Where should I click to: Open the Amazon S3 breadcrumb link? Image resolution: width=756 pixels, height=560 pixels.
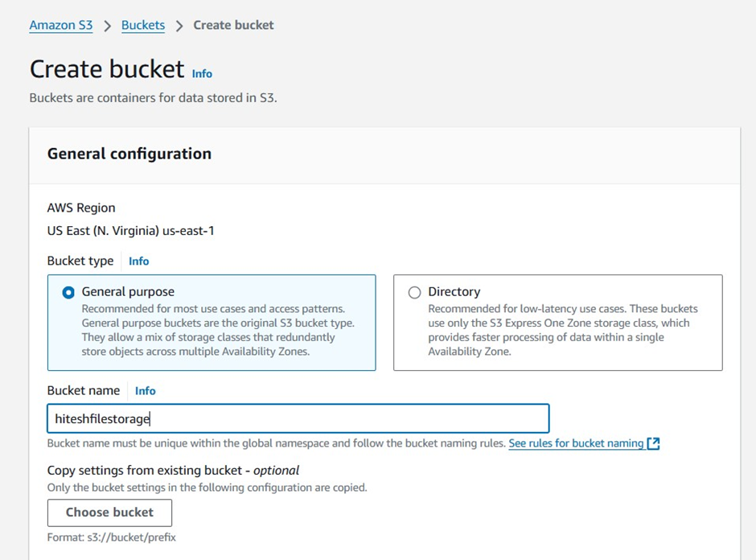(x=60, y=25)
